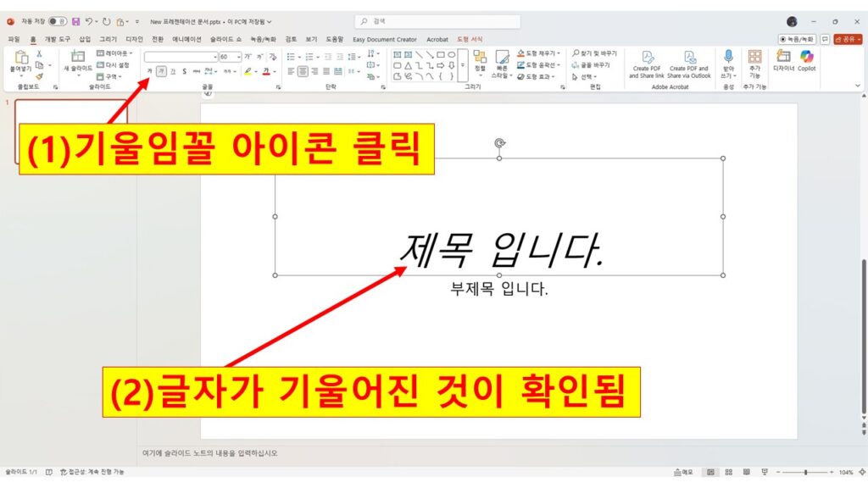Screen dimensions: 868x488
Task: Click the Format Painter brush icon
Action: pyautogui.click(x=39, y=76)
